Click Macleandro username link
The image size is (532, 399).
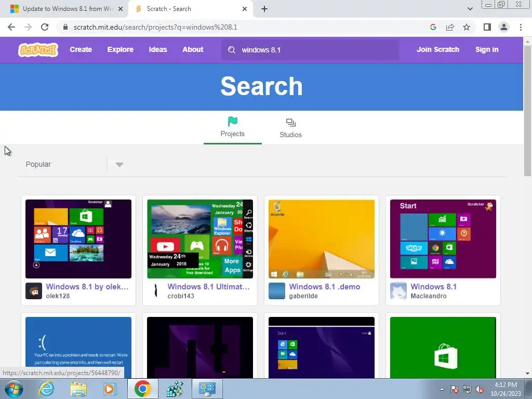pyautogui.click(x=429, y=296)
